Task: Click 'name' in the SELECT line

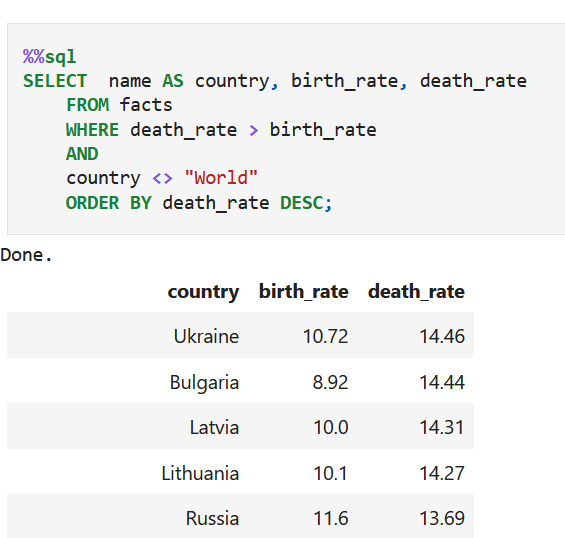Action: point(130,81)
